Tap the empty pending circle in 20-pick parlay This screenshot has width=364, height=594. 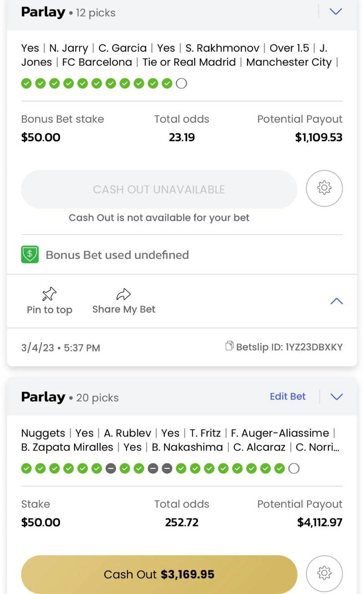[x=294, y=468]
